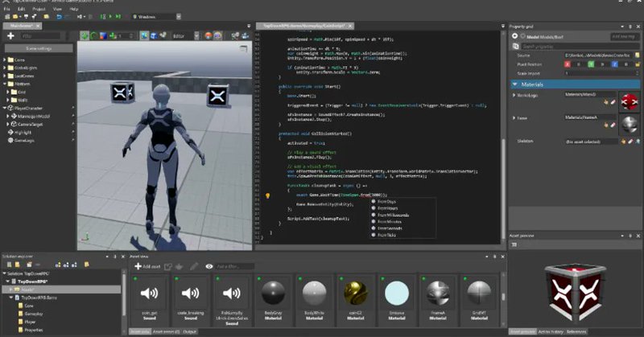This screenshot has height=337, width=644.
Task: Toggle the world/local space icon
Action: click(144, 36)
